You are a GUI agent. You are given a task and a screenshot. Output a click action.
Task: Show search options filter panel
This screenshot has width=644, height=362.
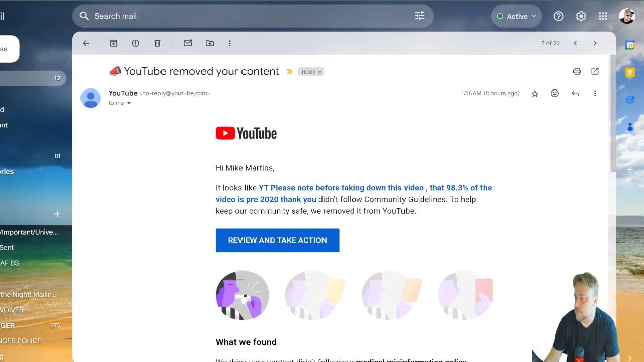(x=420, y=16)
